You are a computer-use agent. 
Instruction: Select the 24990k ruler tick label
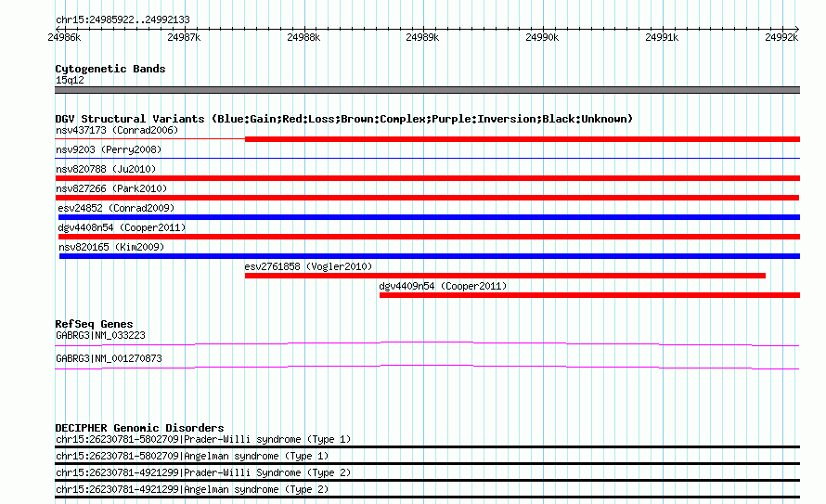(542, 37)
